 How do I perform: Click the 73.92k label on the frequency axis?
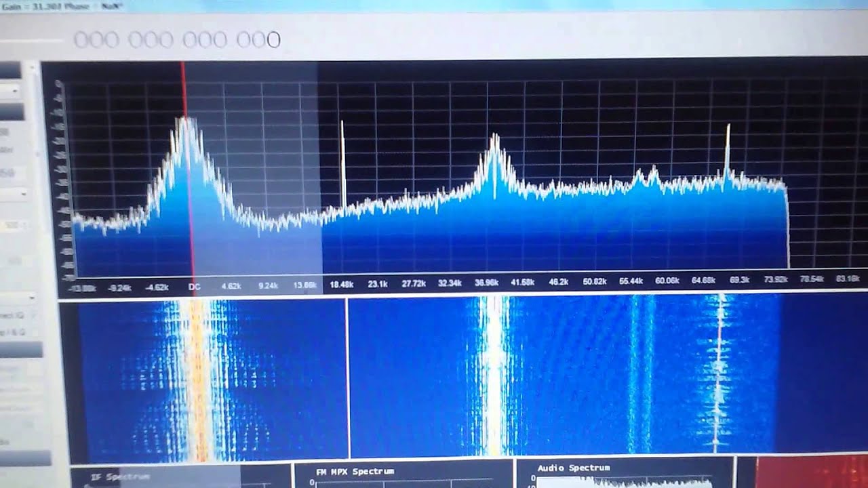[775, 280]
